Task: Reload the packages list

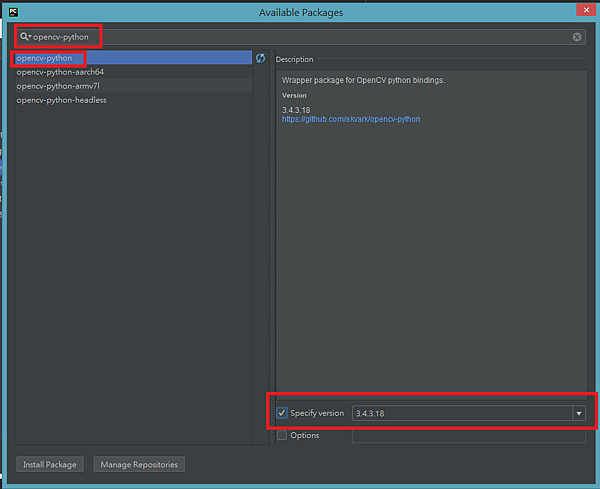Action: 261,58
